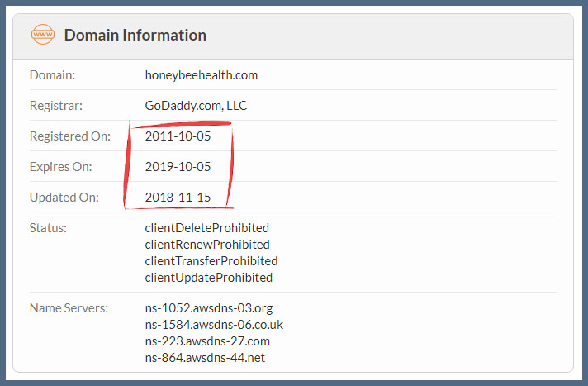
Task: Click the Registrar field label
Action: 56,106
